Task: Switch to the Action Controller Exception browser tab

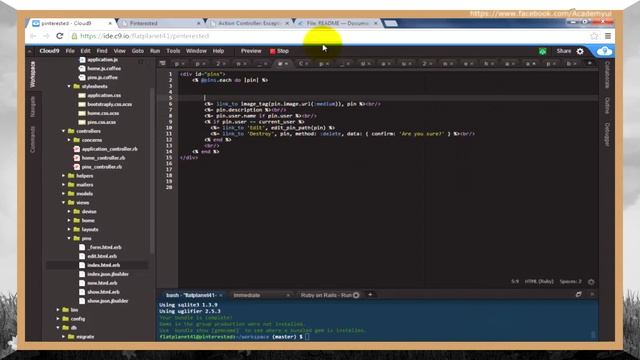Action: (x=249, y=23)
